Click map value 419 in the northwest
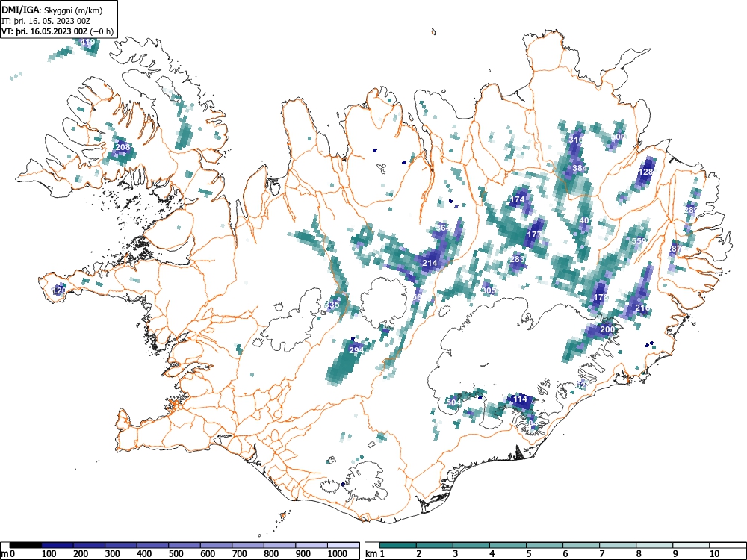The width and height of the screenshot is (747, 560). point(87,42)
